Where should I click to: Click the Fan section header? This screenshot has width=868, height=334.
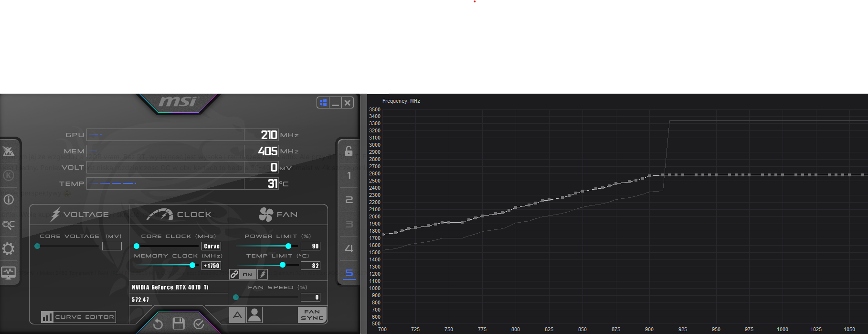coord(278,215)
